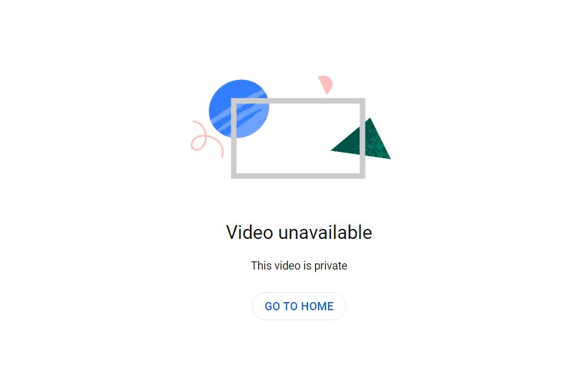Click the GO TO HOME button
This screenshot has width=588, height=369.
pos(299,306)
